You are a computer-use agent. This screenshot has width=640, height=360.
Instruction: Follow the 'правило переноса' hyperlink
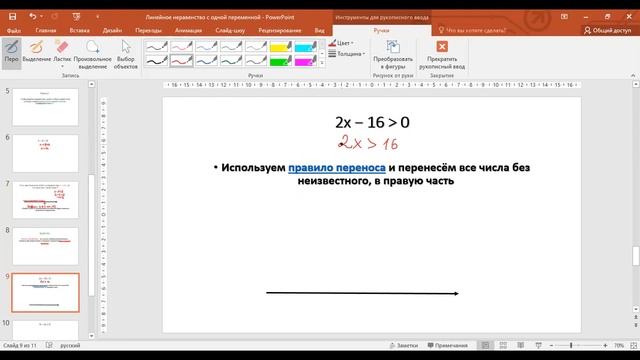coord(337,167)
